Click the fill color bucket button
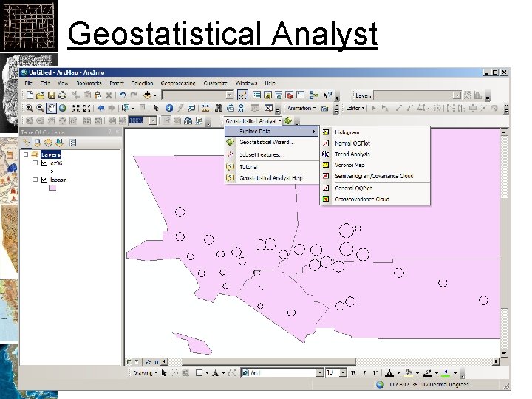Viewport: 532px width, 399px height. tap(409, 373)
